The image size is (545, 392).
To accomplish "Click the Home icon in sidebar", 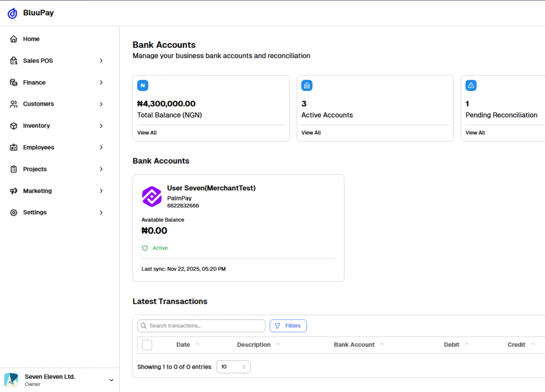I will [x=14, y=39].
